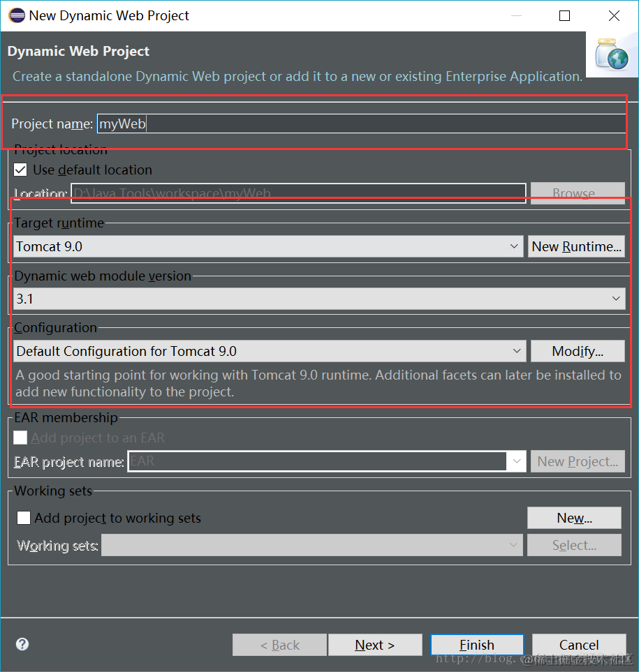639x672 pixels.
Task: Maximize the New Dynamic Web Project window
Action: coord(565,16)
